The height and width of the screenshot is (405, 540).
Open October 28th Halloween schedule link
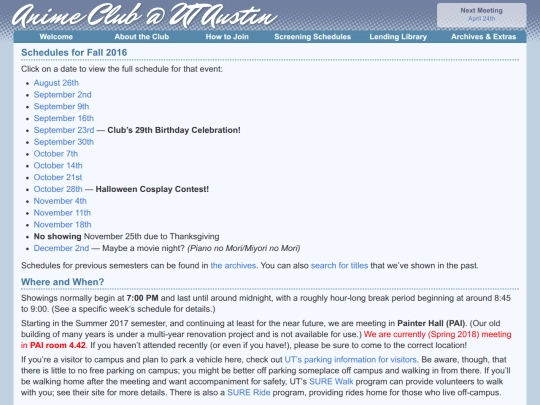[58, 189]
